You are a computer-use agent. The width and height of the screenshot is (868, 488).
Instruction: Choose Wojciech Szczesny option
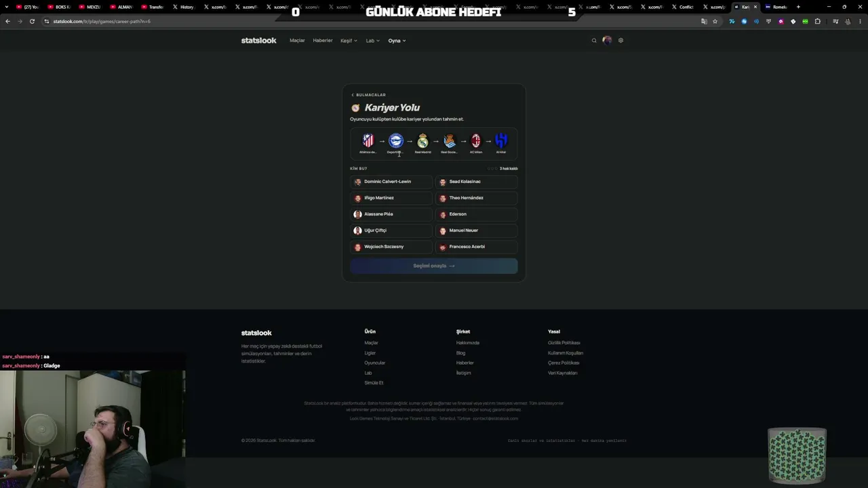391,247
